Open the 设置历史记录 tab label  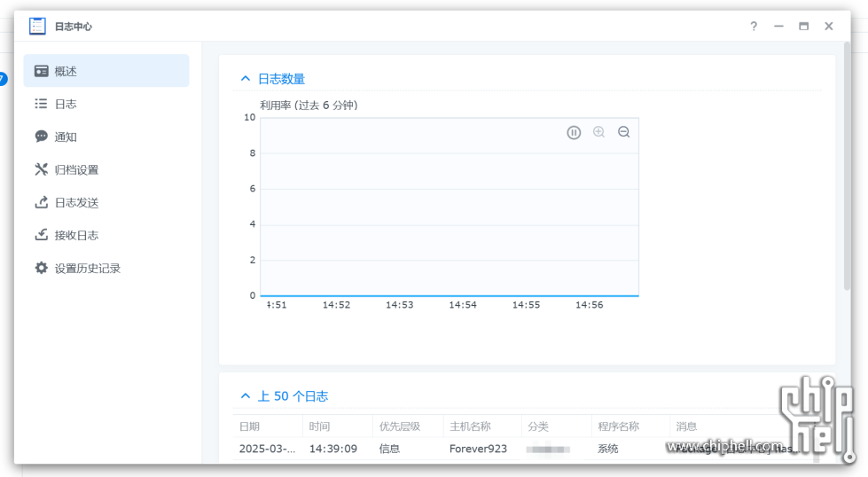click(x=88, y=269)
